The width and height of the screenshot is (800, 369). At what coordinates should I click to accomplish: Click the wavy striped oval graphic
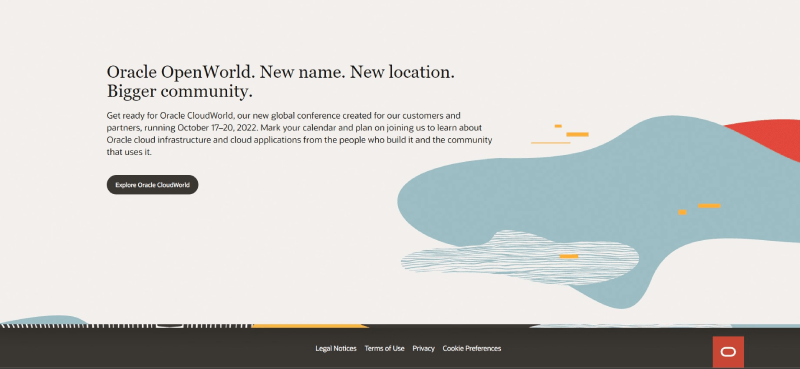click(519, 258)
